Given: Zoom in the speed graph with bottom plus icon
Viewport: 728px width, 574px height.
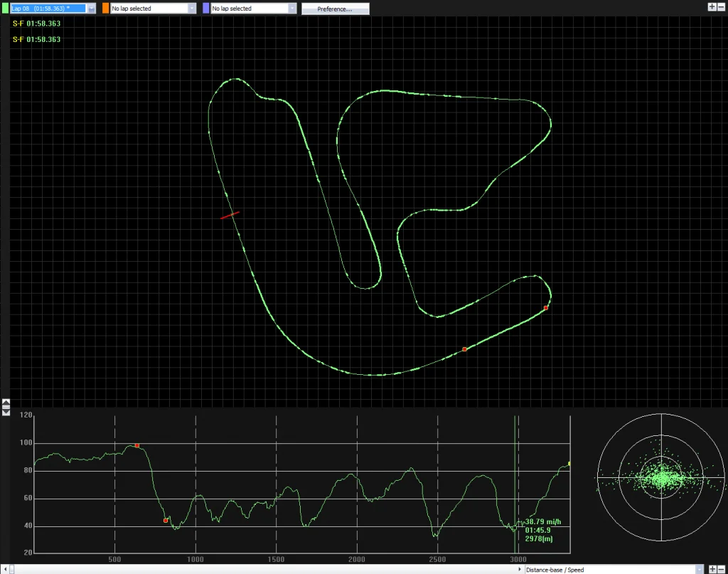Looking at the screenshot, I should click(x=712, y=569).
